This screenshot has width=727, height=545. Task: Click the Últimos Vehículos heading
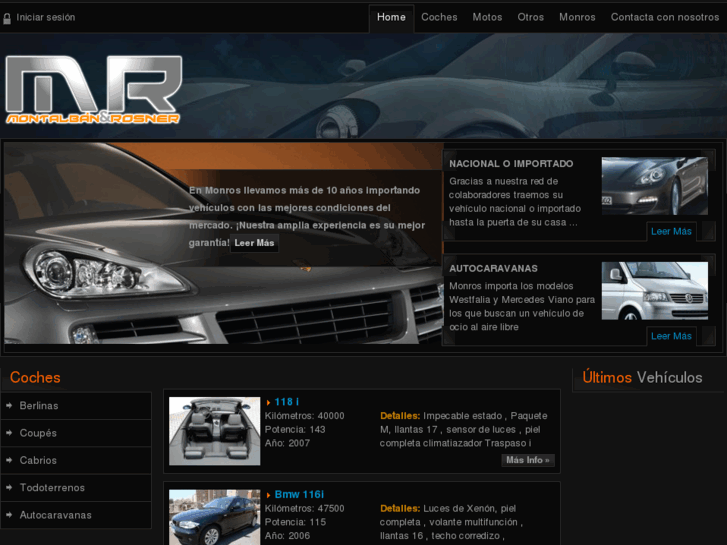coord(642,378)
